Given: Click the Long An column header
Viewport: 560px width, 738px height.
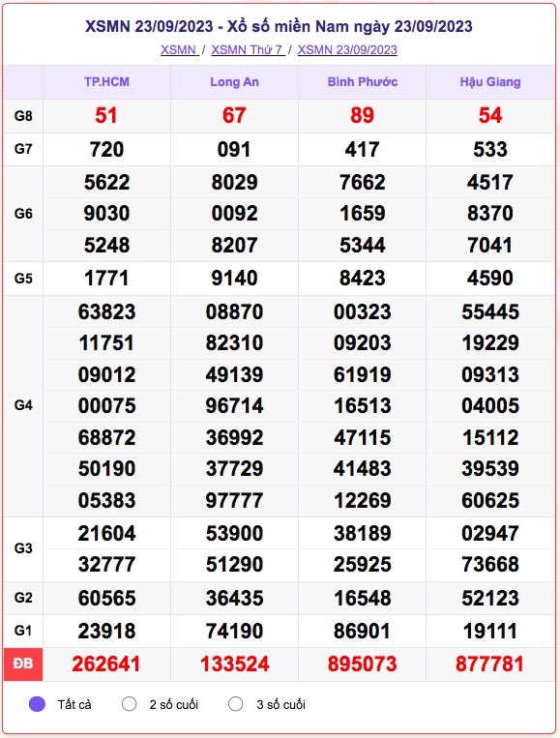Looking at the screenshot, I should 234,82.
